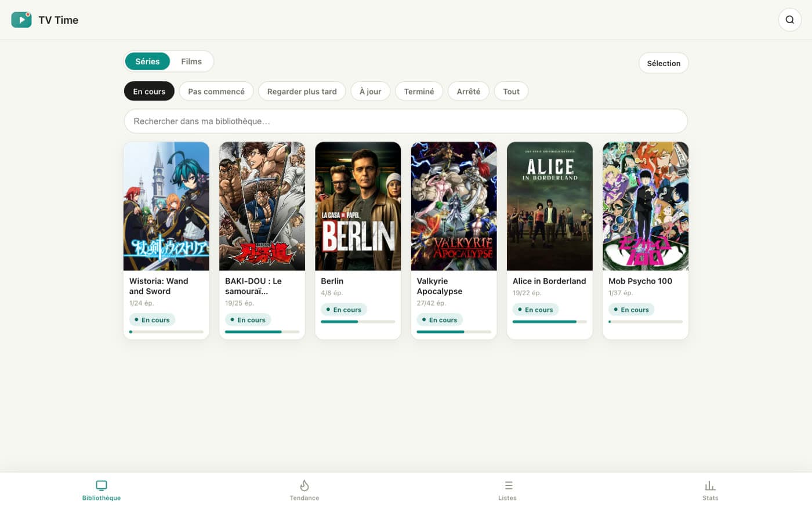812x508 pixels.
Task: Select the Terminé filter
Action: point(419,91)
